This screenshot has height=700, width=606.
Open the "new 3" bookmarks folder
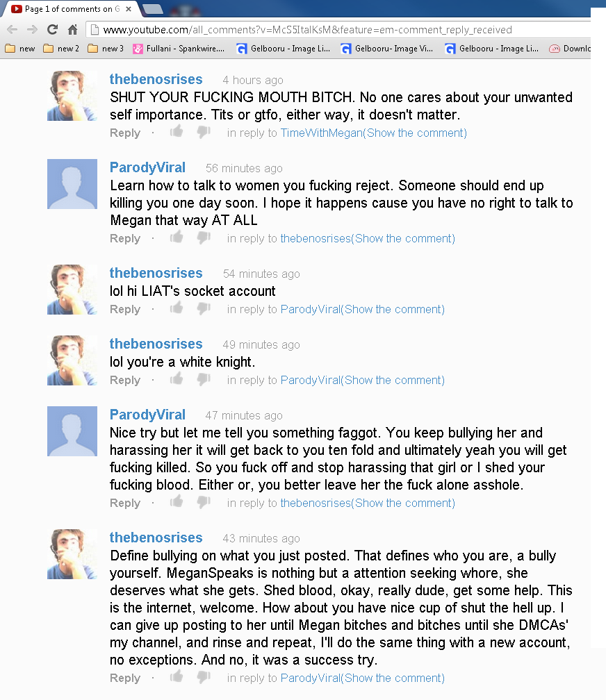click(106, 49)
